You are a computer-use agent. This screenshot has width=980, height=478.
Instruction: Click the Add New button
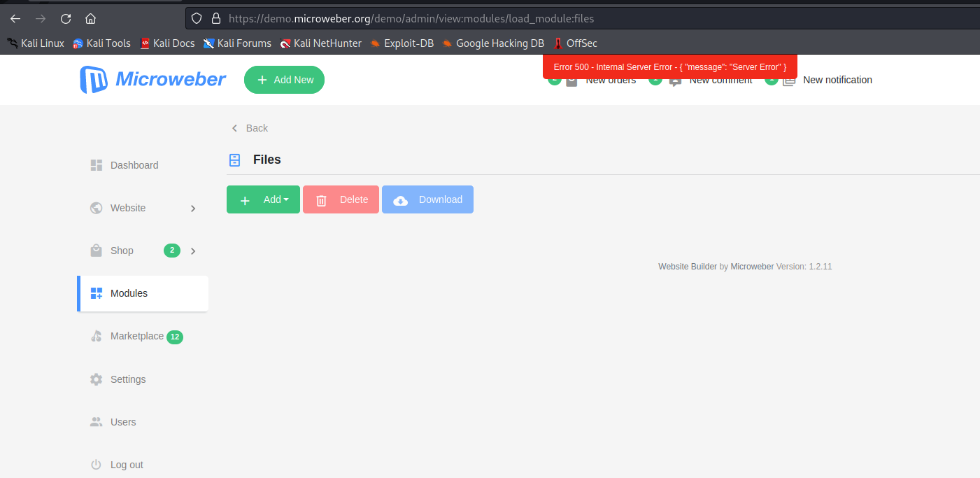tap(284, 80)
